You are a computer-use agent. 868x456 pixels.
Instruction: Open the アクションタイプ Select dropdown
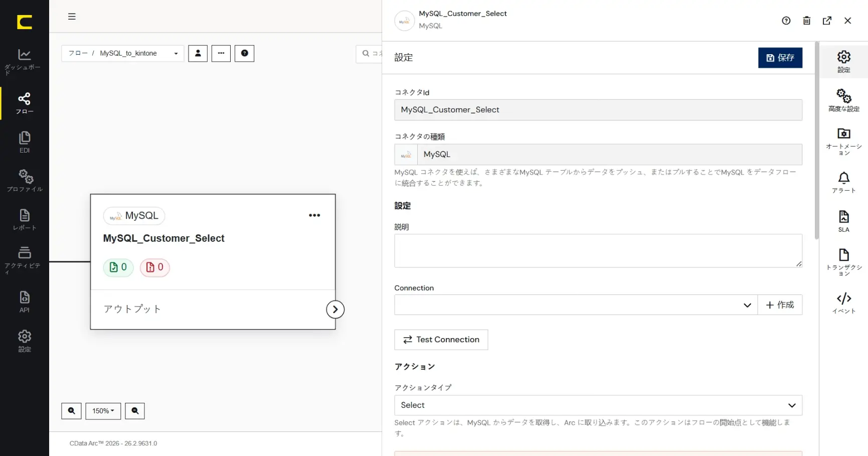pos(598,405)
